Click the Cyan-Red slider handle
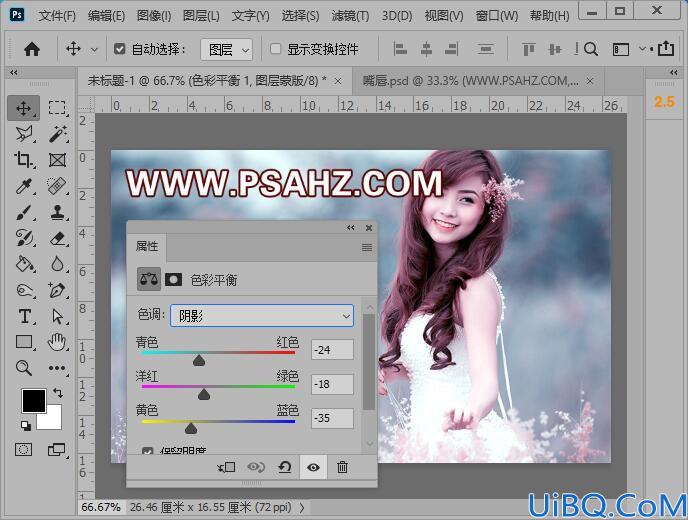The height and width of the screenshot is (520, 688). pyautogui.click(x=199, y=360)
